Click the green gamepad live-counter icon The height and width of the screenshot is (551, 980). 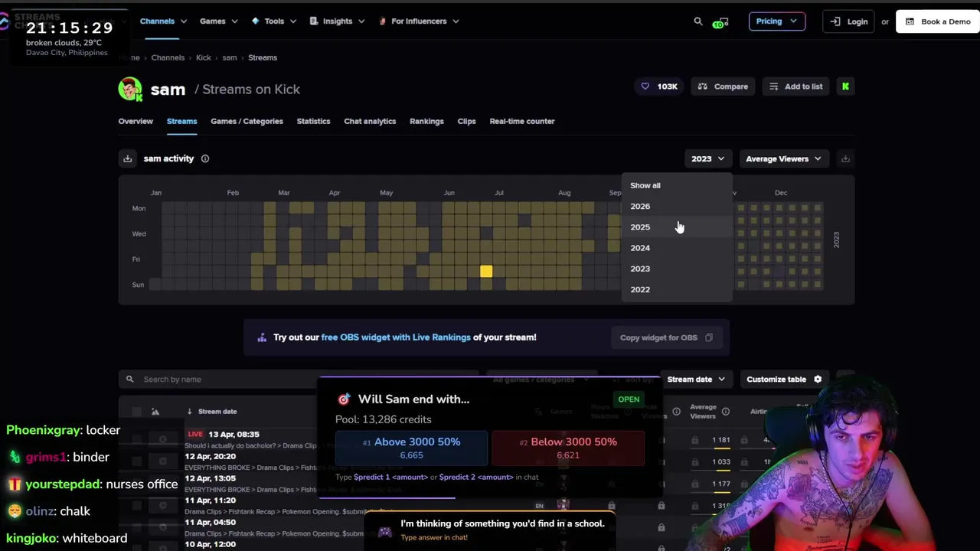coord(719,22)
